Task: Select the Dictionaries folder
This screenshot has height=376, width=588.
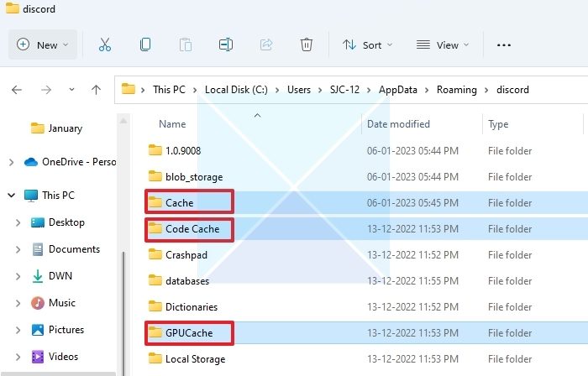Action: point(183,306)
